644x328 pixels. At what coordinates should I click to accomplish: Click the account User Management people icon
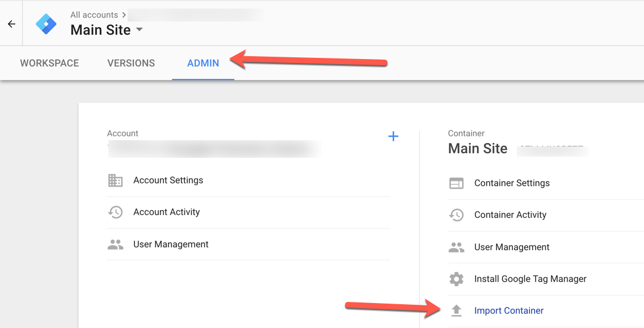click(x=115, y=244)
